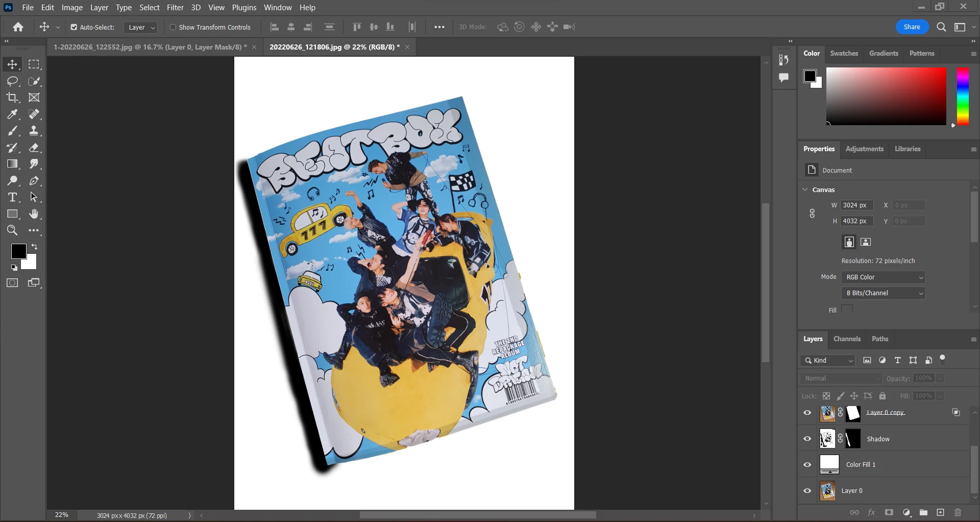This screenshot has width=980, height=522.
Task: Close the 20220626_121806.jpg document tab
Action: [x=407, y=47]
